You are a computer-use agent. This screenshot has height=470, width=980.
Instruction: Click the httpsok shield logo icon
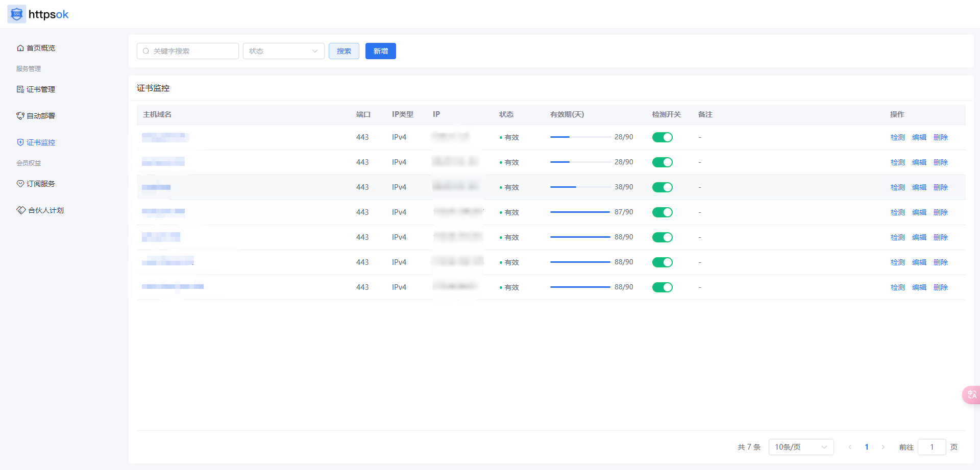tap(16, 14)
